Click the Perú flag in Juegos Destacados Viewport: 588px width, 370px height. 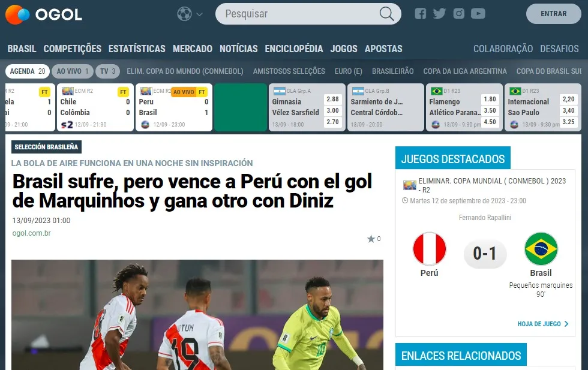pos(430,249)
